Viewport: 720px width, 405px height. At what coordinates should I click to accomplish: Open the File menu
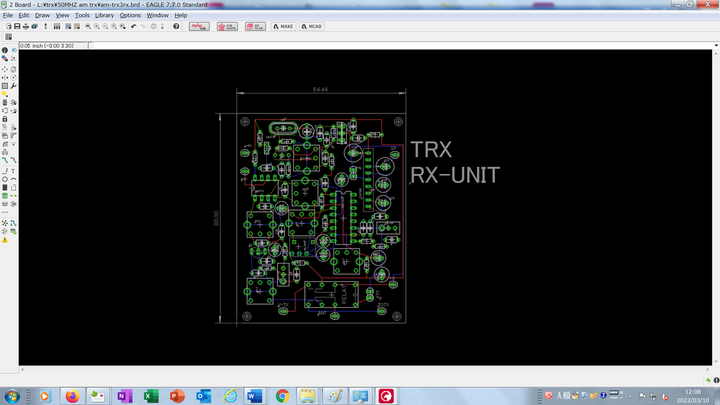tap(8, 16)
